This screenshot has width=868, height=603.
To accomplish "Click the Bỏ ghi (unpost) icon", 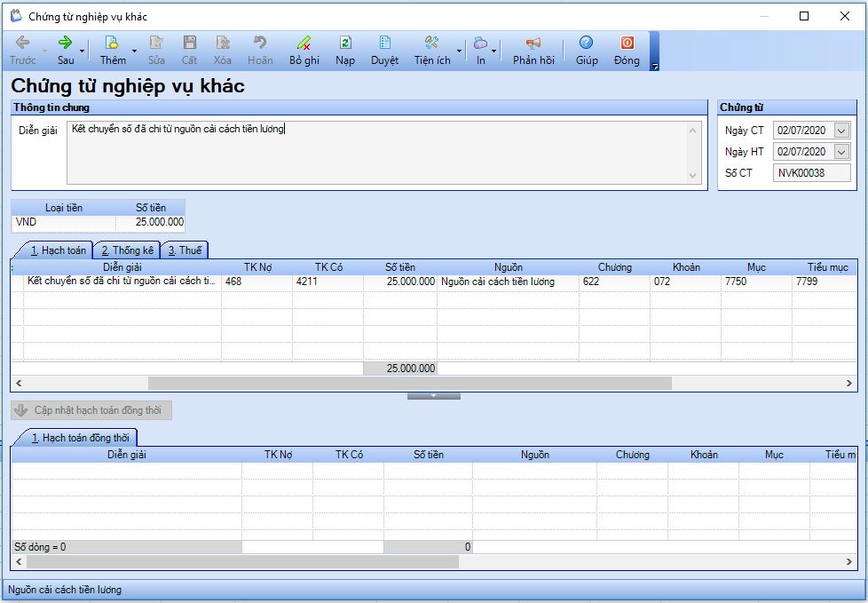I will coord(304,43).
